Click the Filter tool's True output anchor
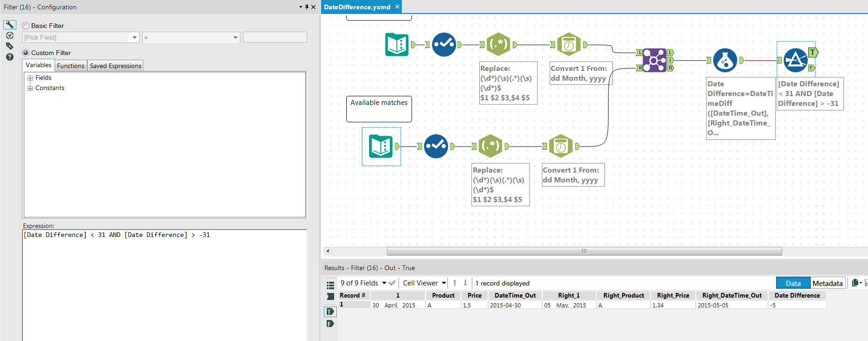Viewport: 868px width, 341px height. [813, 52]
